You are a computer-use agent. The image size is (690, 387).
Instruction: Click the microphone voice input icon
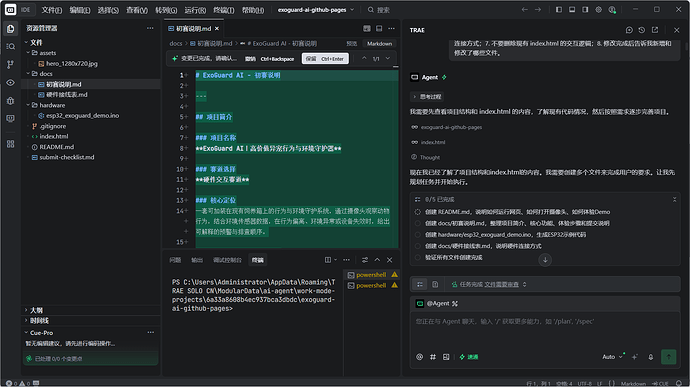tap(650, 357)
